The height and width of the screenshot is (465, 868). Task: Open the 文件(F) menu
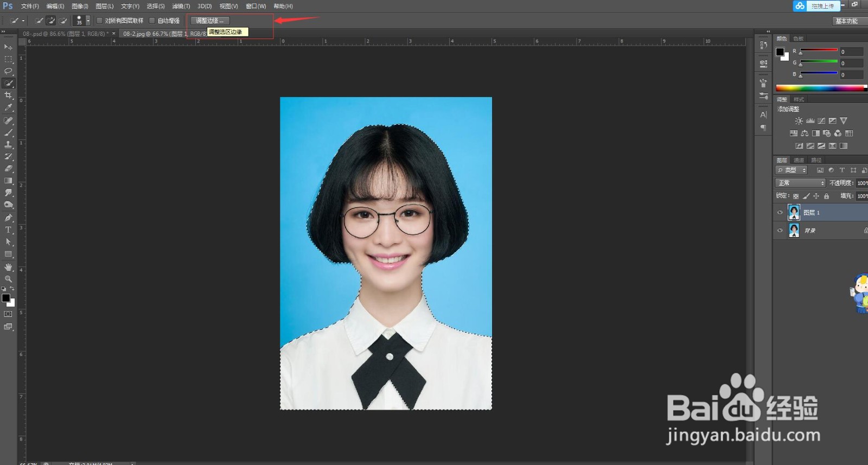tap(30, 7)
